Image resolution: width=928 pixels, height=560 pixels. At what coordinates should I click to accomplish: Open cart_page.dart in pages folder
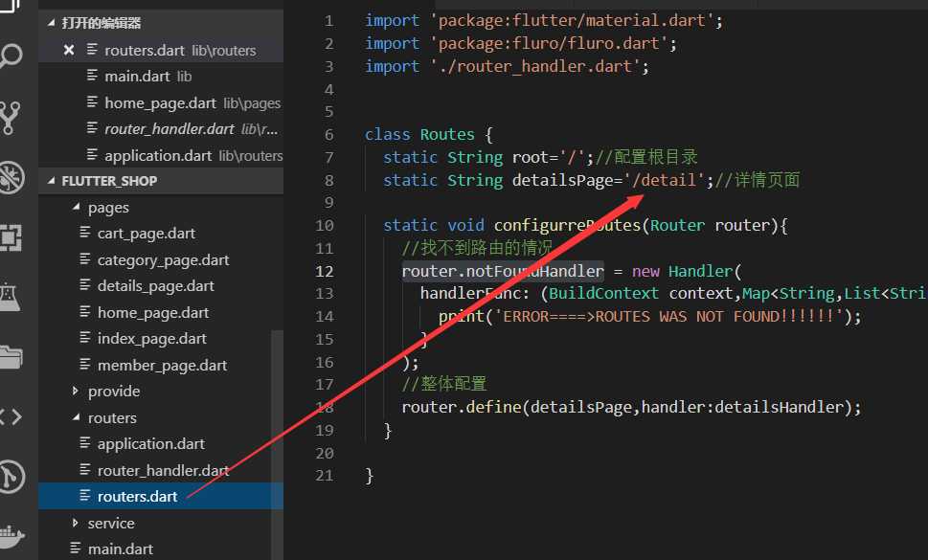point(147,234)
